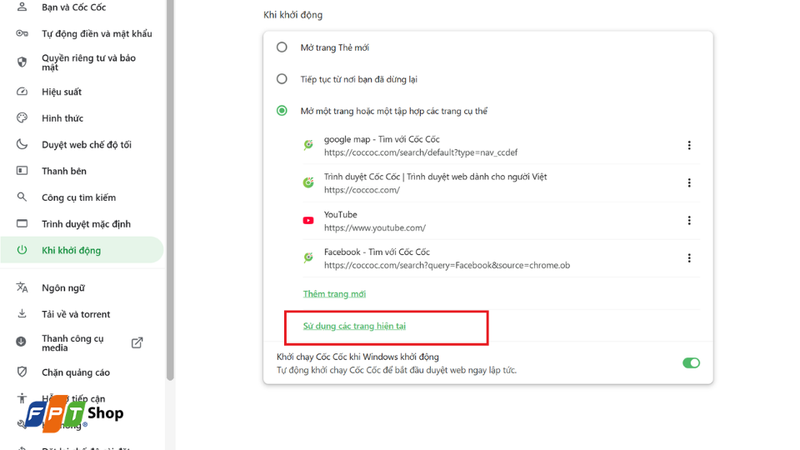Click the YouTube favicon in the startup pages list
This screenshot has width=800, height=450.
308,220
